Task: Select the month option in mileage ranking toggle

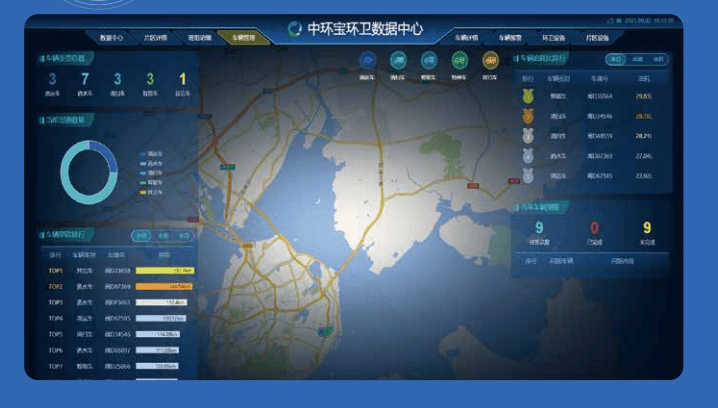Action: point(184,236)
